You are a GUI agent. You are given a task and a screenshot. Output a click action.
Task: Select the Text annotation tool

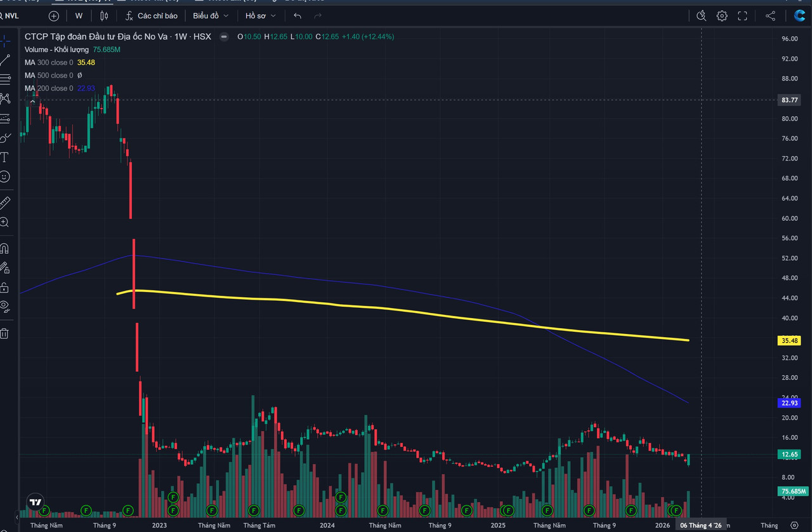pos(5,157)
